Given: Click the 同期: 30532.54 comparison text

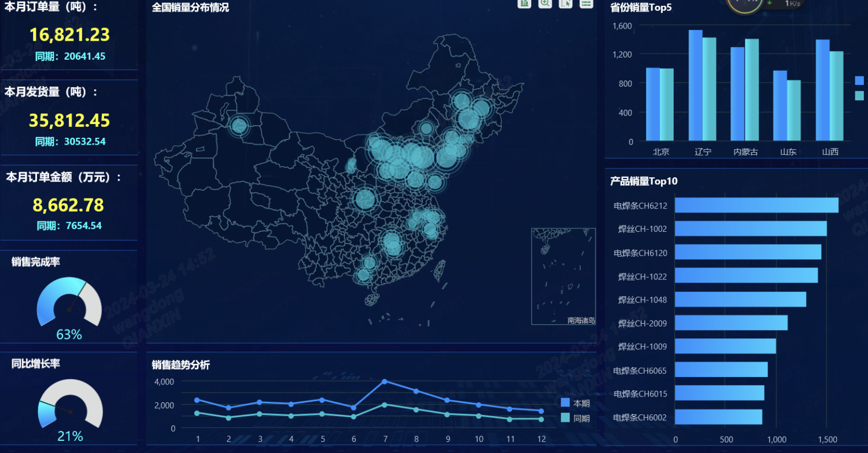Looking at the screenshot, I should coord(70,141).
